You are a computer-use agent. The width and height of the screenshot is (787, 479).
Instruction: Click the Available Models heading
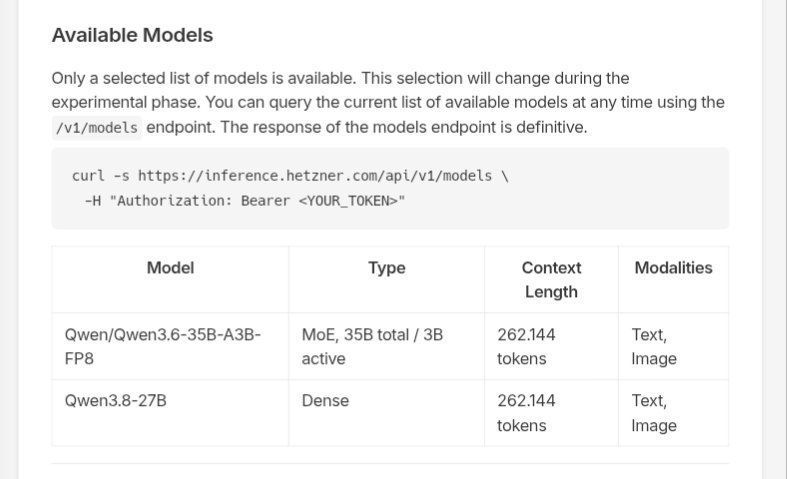pos(133,35)
